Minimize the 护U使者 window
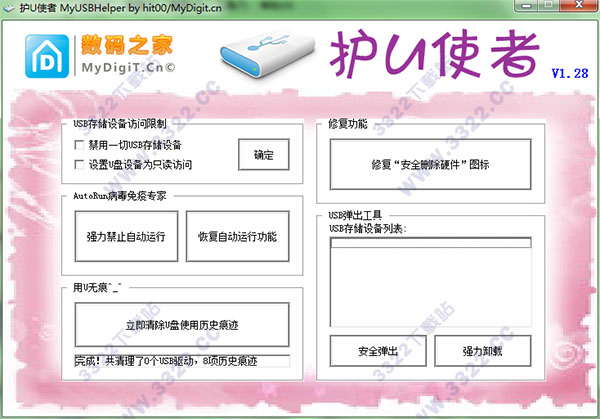 tap(527, 6)
